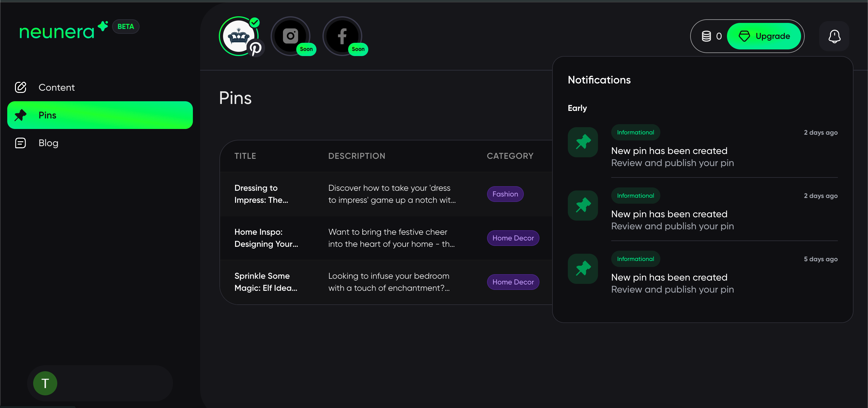Open Sprinkle Some Magic pin title
The width and height of the screenshot is (868, 408).
266,282
